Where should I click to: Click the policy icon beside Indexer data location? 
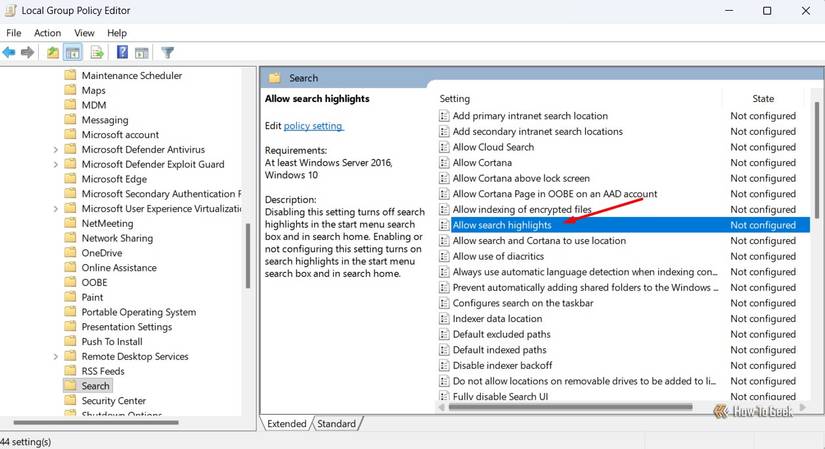point(444,318)
